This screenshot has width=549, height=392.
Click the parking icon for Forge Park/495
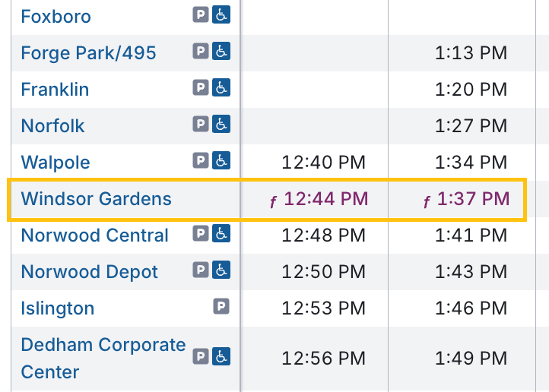click(201, 52)
